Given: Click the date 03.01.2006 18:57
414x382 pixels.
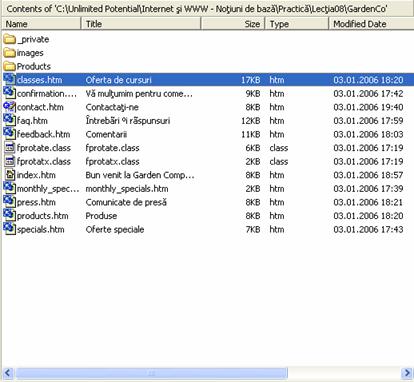Looking at the screenshot, I should (368, 175).
